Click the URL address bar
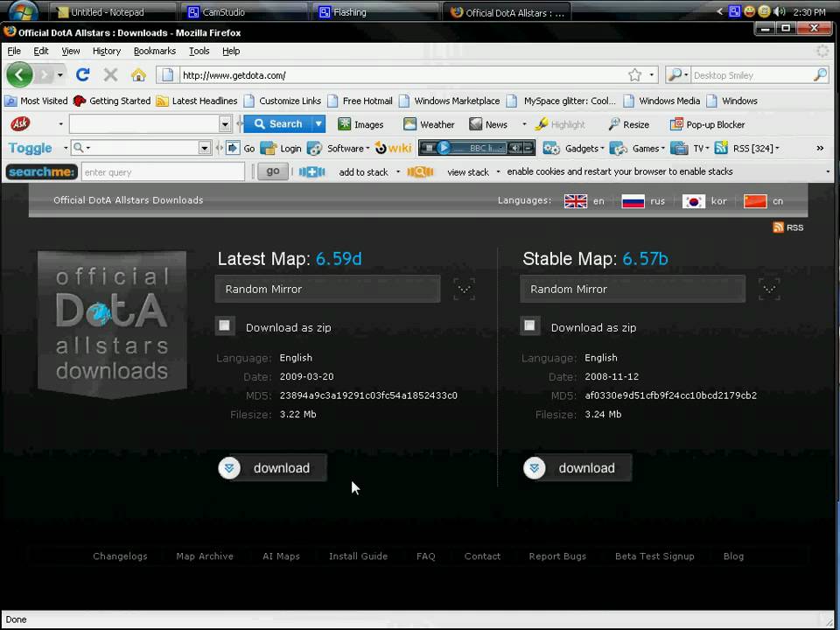 coord(402,75)
